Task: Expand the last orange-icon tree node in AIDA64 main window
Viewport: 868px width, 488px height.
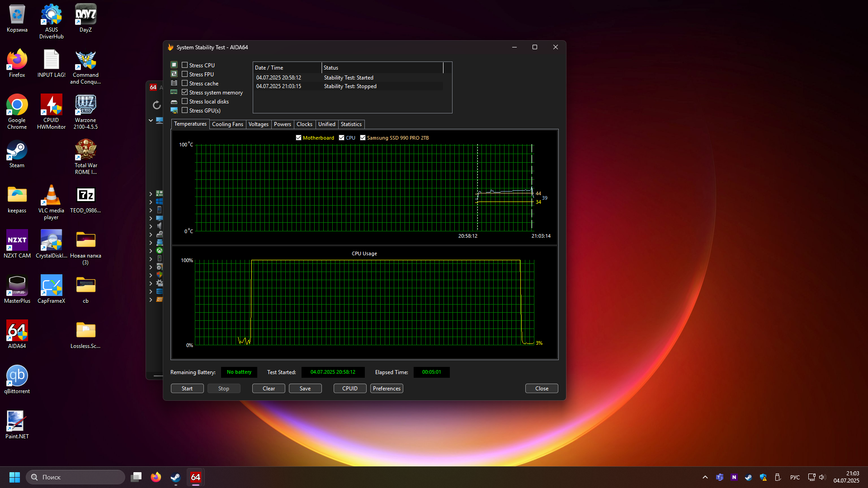Action: tap(151, 300)
